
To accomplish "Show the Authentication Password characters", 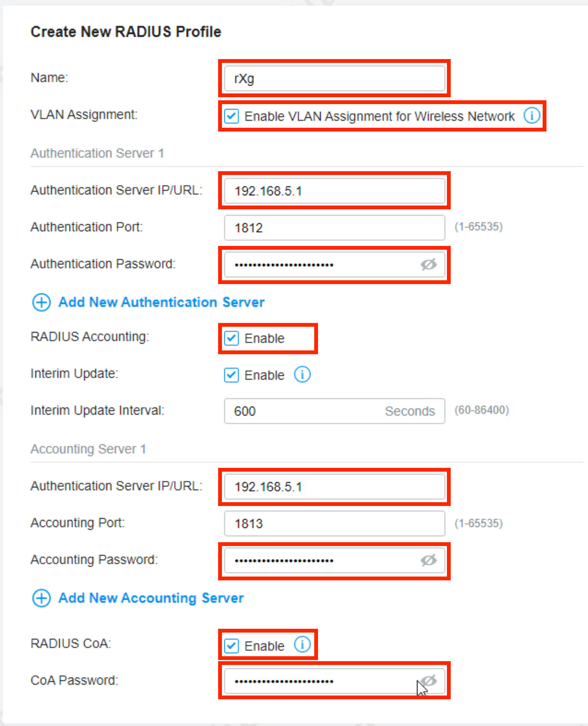I will 428,265.
